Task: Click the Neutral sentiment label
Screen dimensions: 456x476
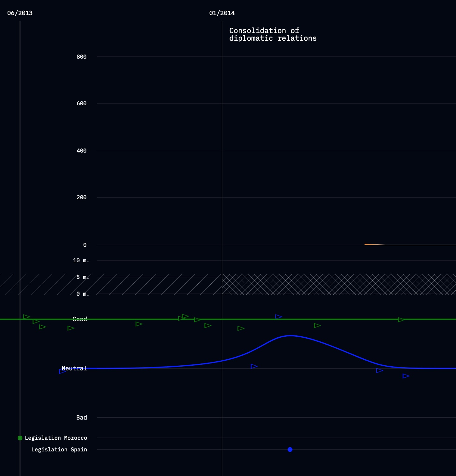Action: pos(74,368)
